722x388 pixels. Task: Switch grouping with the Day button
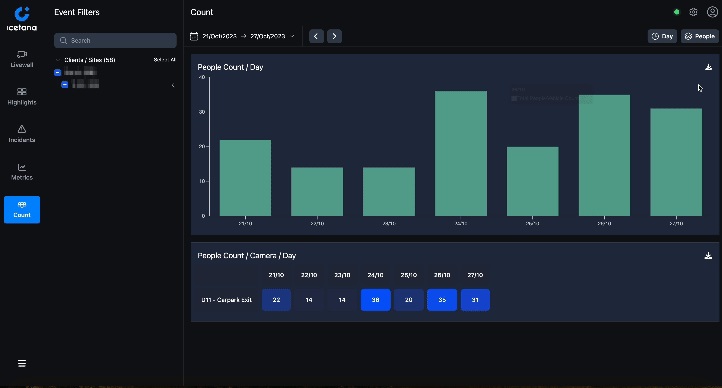(662, 36)
